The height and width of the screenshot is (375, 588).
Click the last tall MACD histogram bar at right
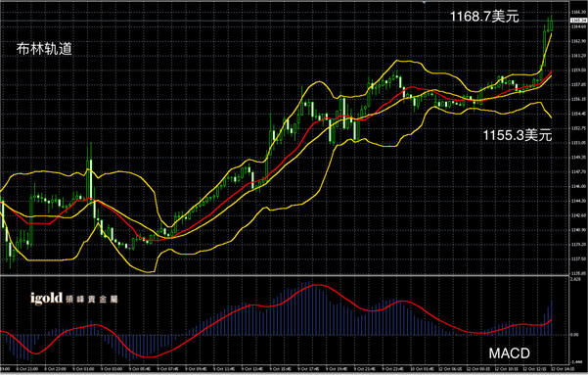(551, 317)
